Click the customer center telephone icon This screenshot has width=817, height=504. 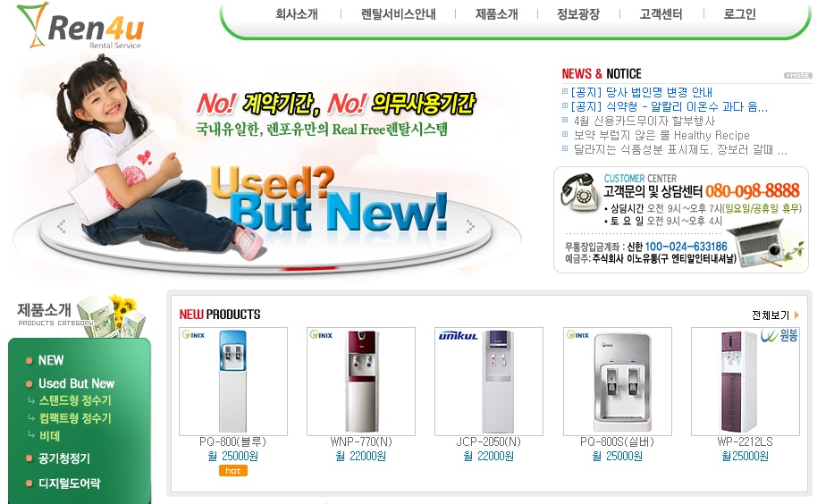pos(579,191)
